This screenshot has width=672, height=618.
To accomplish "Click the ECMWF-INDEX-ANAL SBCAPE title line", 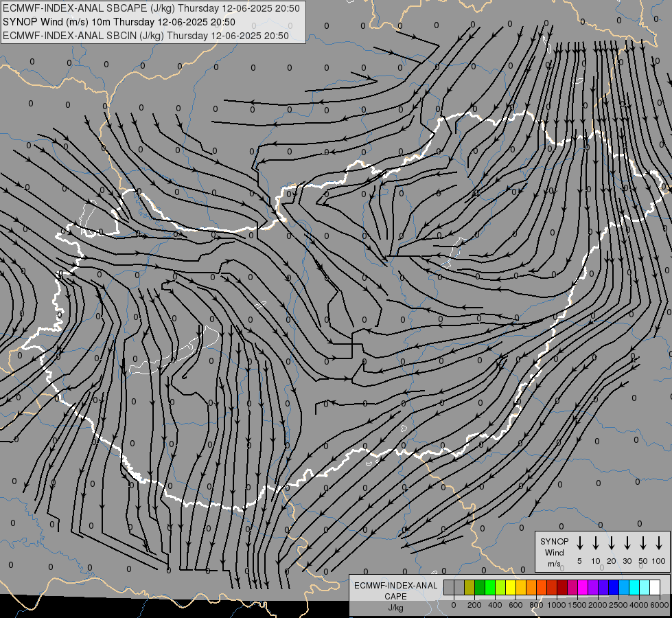I will tap(151, 8).
